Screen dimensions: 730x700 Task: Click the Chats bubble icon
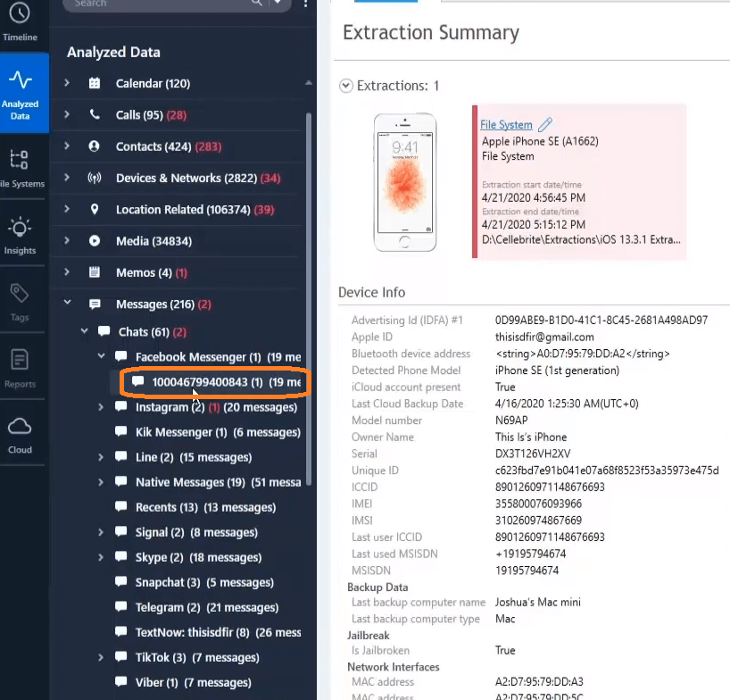tap(104, 331)
